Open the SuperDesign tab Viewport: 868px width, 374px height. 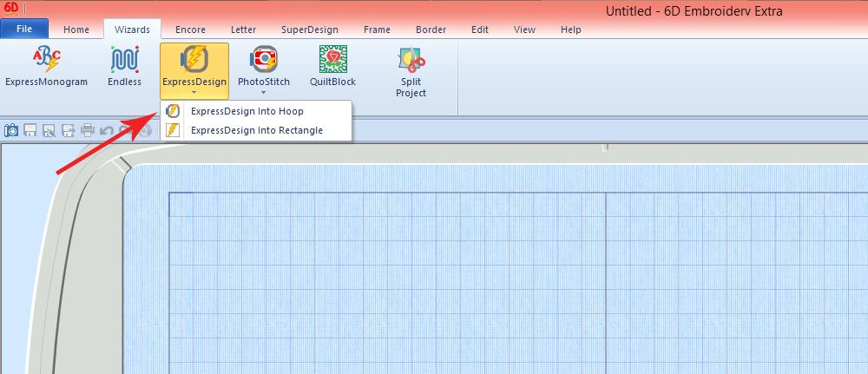click(x=310, y=30)
